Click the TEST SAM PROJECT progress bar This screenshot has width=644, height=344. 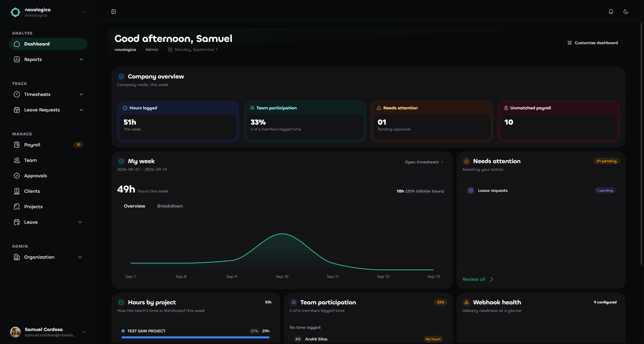(195, 338)
